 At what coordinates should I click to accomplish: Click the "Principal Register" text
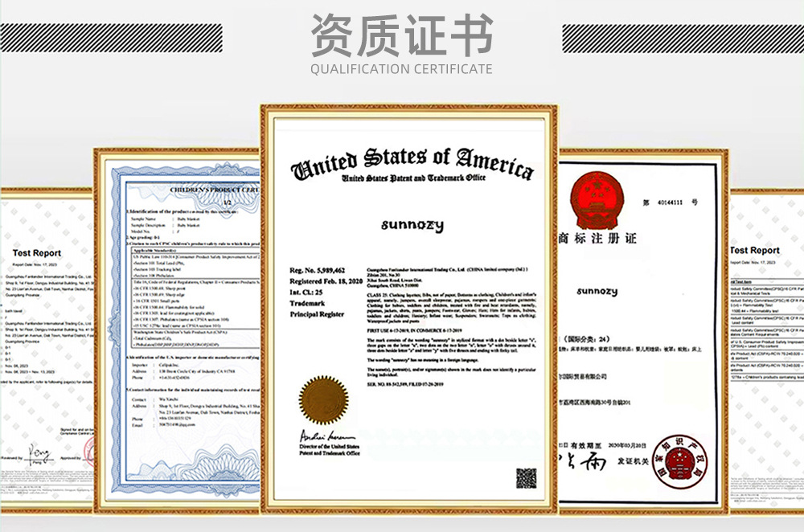coord(317,314)
